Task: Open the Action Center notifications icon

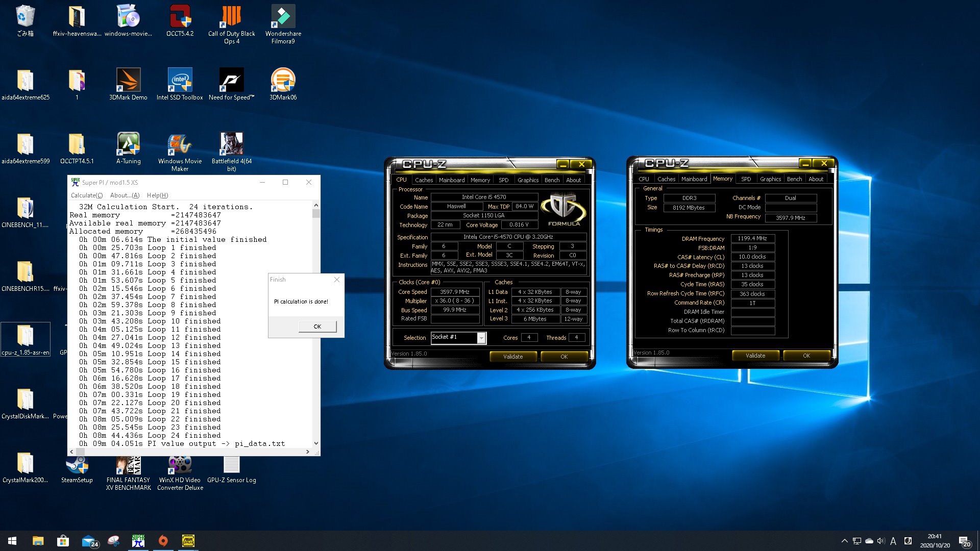Action: [964, 541]
